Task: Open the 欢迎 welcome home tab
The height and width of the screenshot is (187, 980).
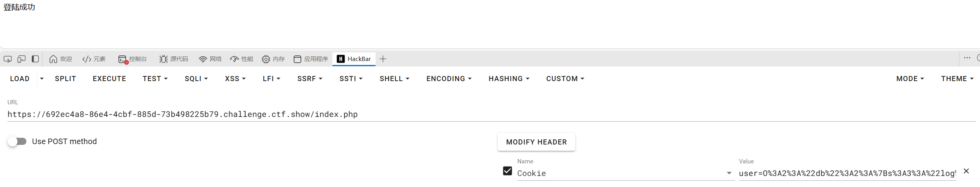Action: coord(61,59)
